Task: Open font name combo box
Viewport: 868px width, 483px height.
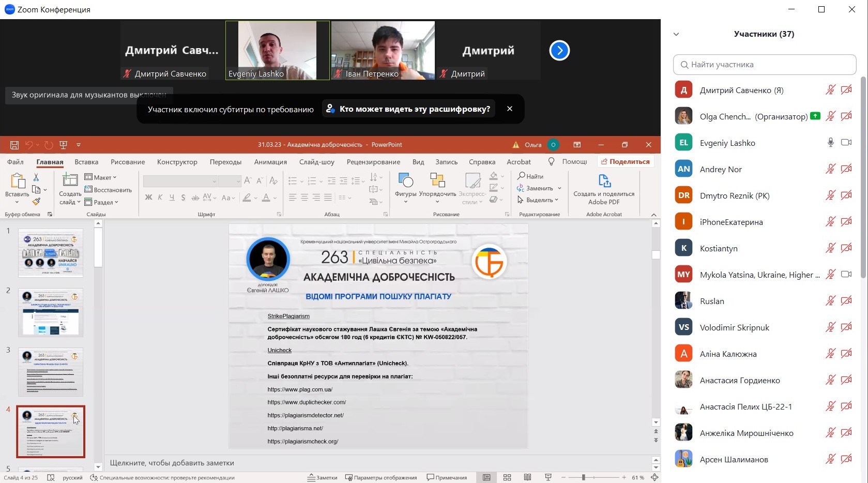Action: 180,181
